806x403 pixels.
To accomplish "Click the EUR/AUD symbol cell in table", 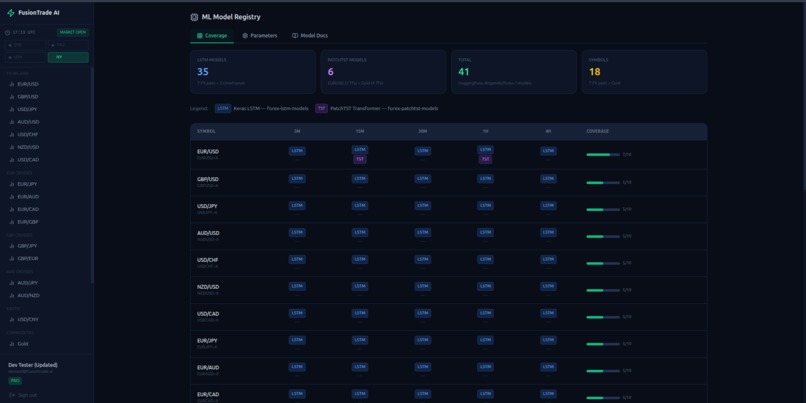I will [208, 370].
